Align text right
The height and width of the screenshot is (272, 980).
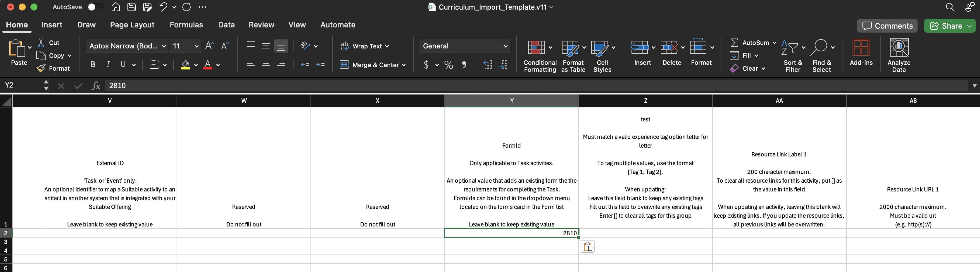click(281, 64)
